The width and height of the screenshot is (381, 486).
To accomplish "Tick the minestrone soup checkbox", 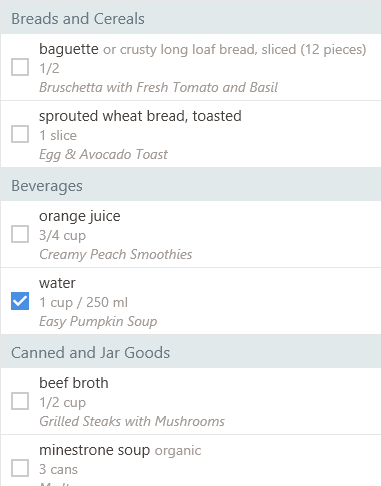I will (20, 468).
